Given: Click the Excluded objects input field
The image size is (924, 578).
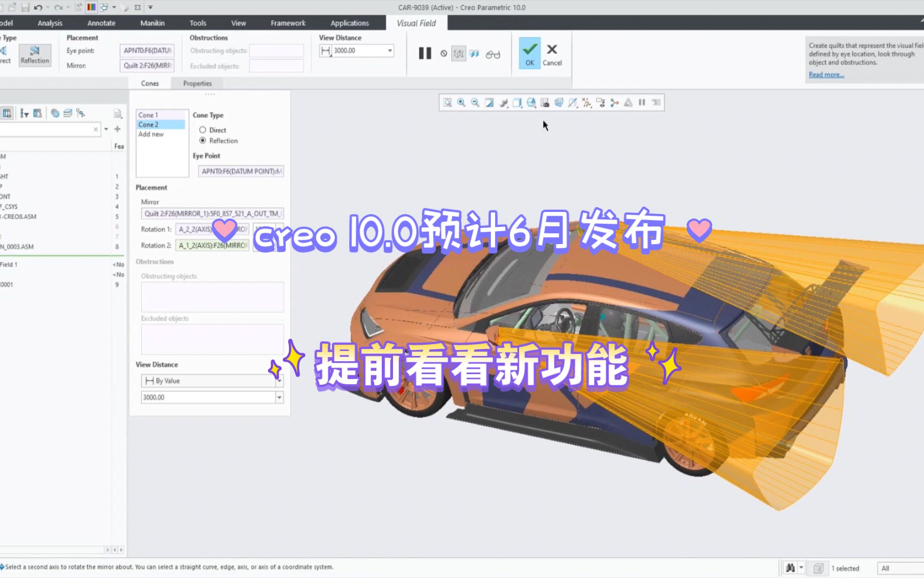Looking at the screenshot, I should pos(212,339).
